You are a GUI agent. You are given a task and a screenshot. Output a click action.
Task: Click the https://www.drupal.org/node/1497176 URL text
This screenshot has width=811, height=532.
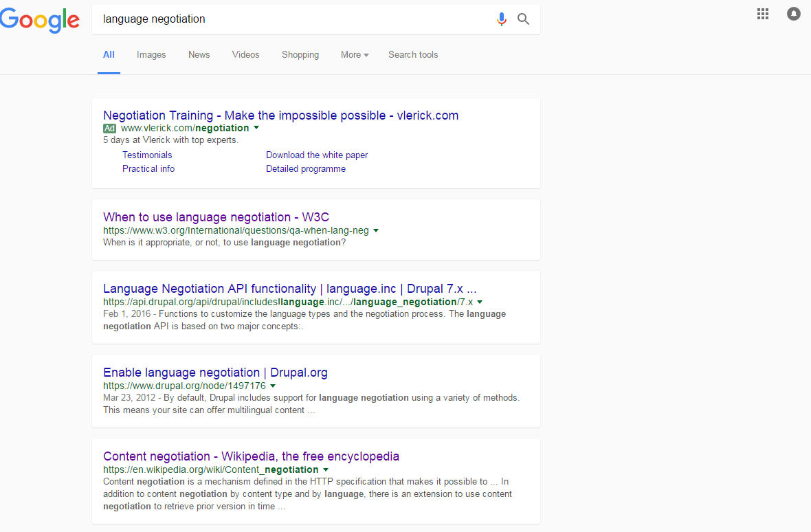click(184, 386)
